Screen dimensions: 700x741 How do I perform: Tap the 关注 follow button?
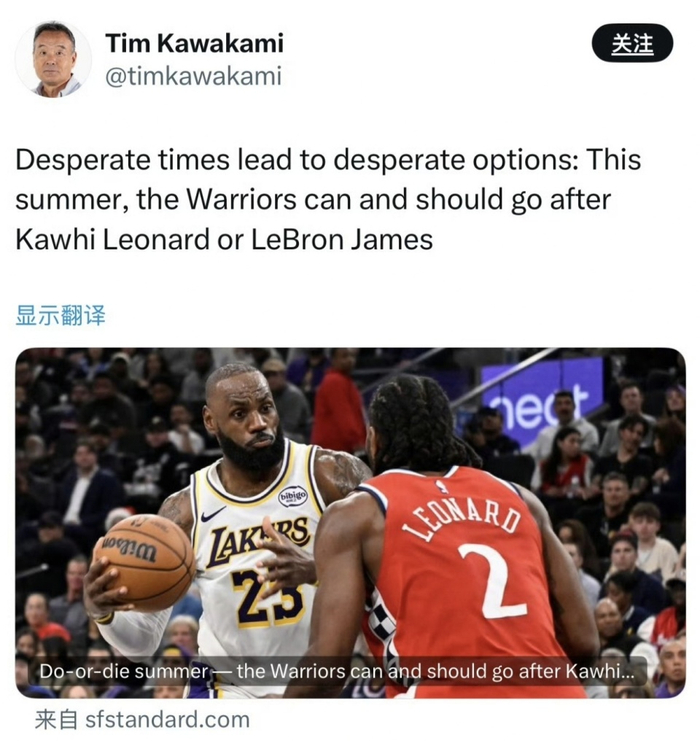(632, 43)
